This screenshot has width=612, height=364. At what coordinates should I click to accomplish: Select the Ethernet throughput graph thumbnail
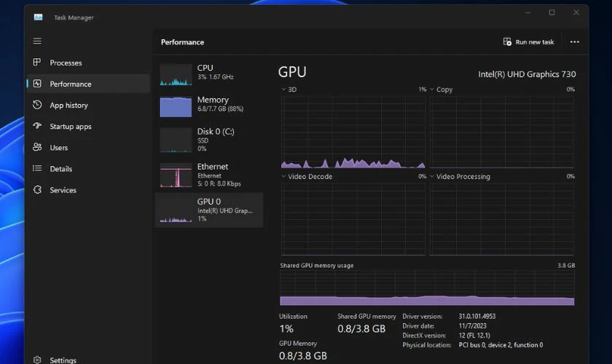pyautogui.click(x=176, y=175)
